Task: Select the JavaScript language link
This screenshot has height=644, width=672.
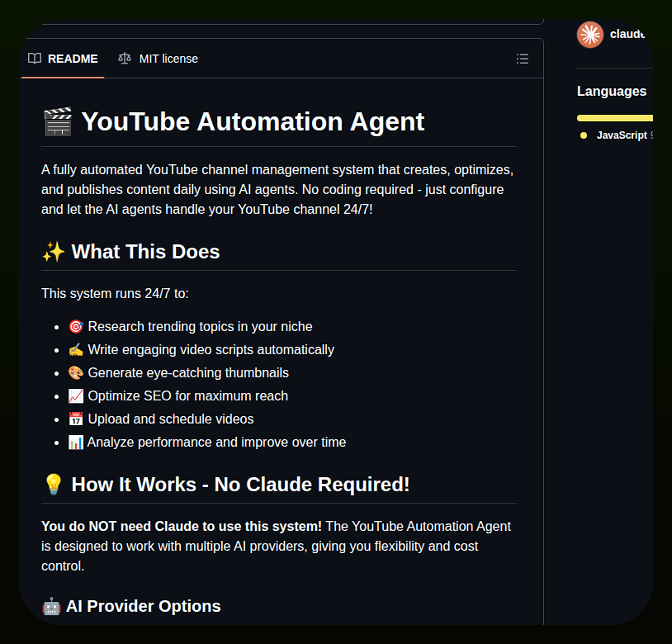Action: click(622, 135)
